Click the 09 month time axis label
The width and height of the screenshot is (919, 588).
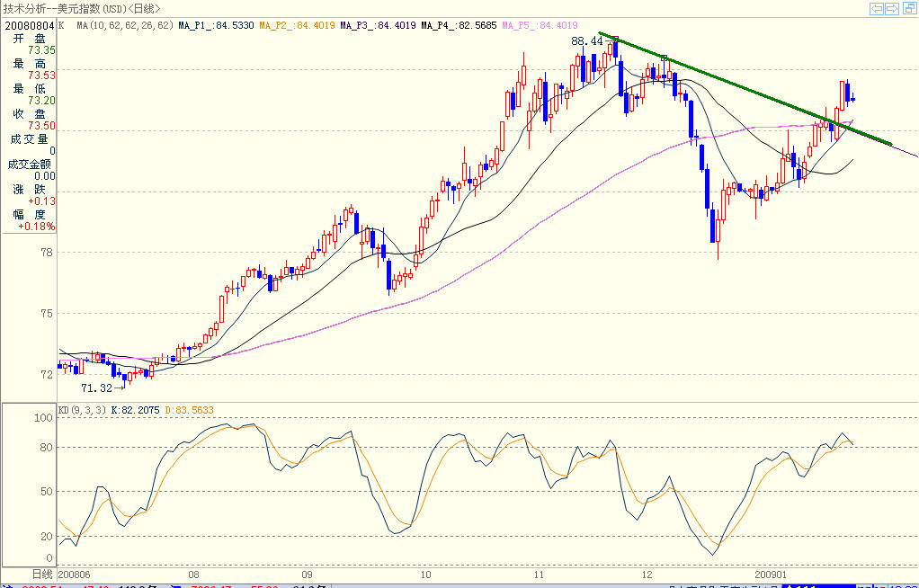(x=307, y=575)
